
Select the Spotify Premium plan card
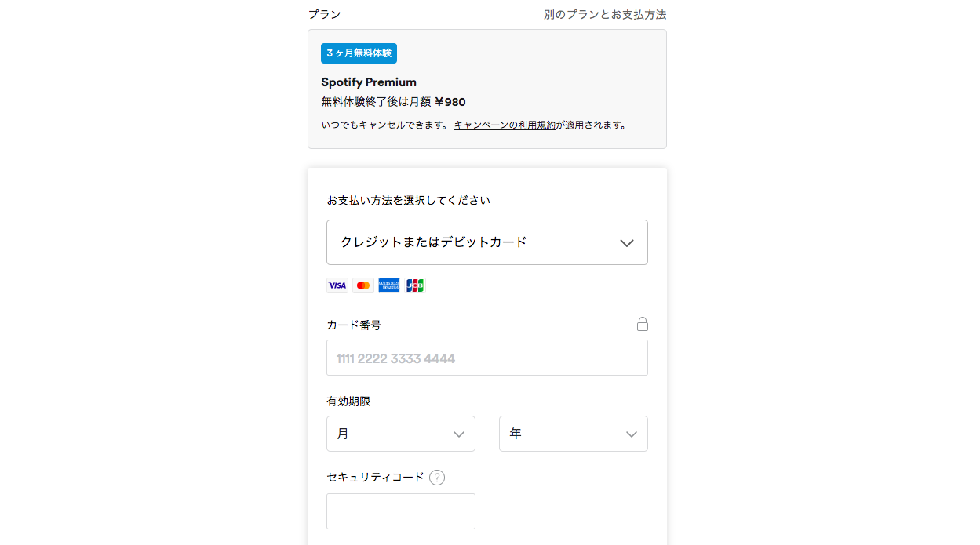click(486, 88)
